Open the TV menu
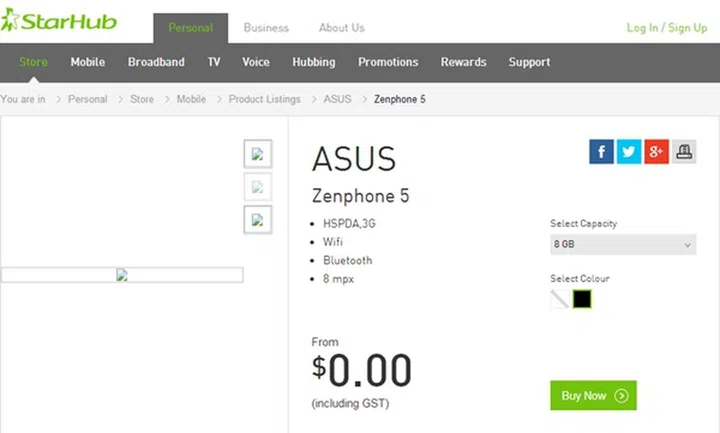 click(x=214, y=62)
